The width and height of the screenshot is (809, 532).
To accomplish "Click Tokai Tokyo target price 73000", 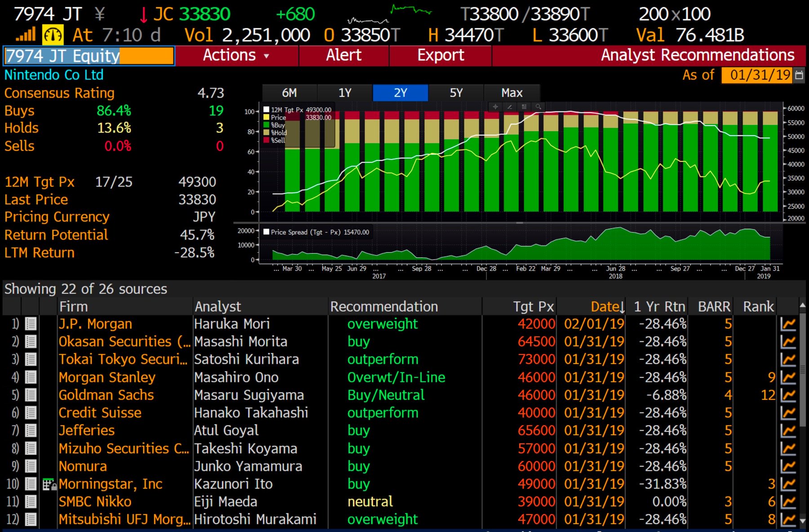I will [536, 359].
